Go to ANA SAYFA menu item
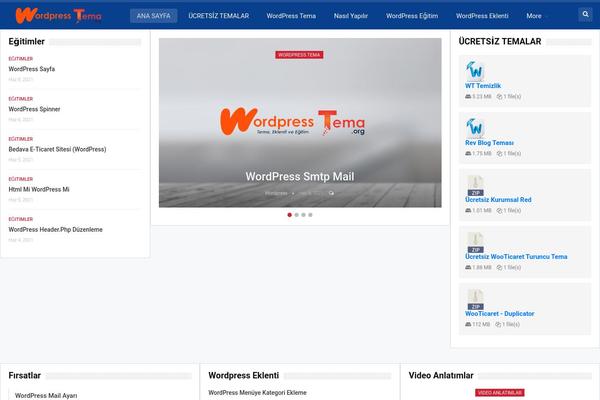This screenshot has height=400, width=600. (153, 16)
